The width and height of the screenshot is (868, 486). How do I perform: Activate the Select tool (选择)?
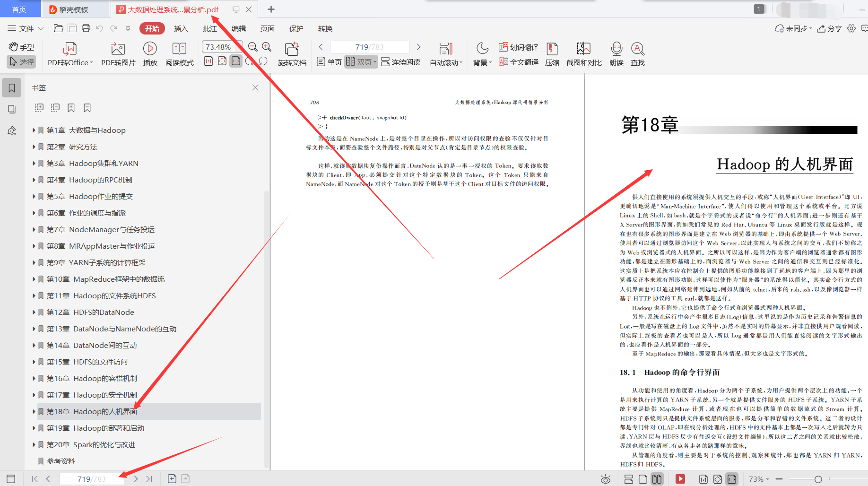[21, 62]
